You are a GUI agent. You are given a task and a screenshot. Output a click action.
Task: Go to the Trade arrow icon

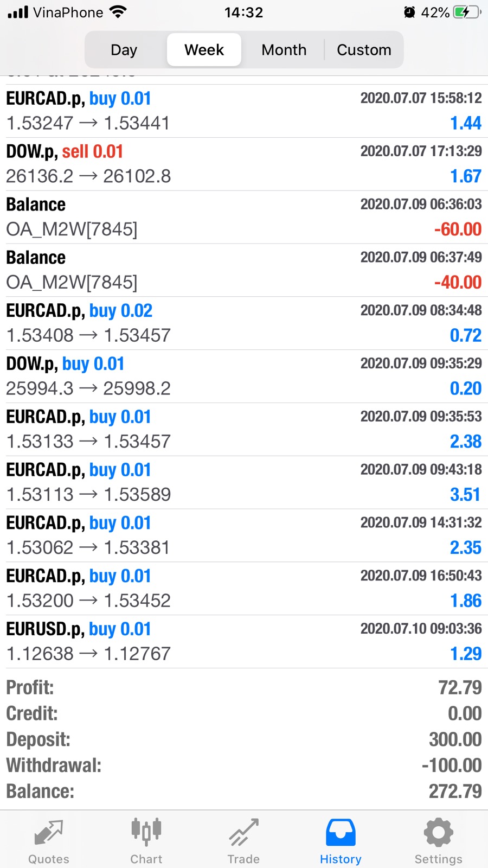243,833
